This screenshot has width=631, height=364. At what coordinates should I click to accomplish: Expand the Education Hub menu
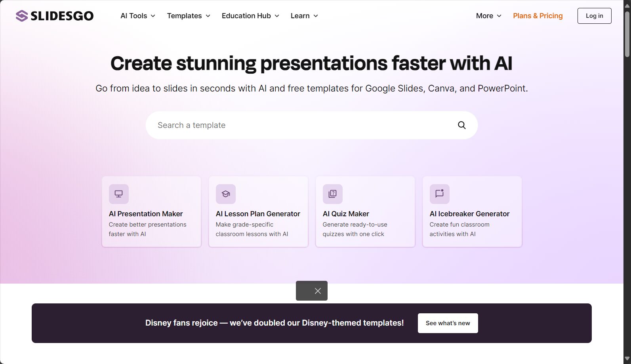[x=250, y=16]
